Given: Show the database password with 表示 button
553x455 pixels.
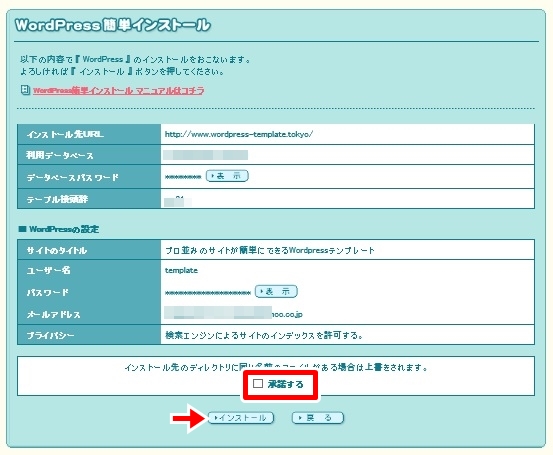Looking at the screenshot, I should (x=227, y=176).
